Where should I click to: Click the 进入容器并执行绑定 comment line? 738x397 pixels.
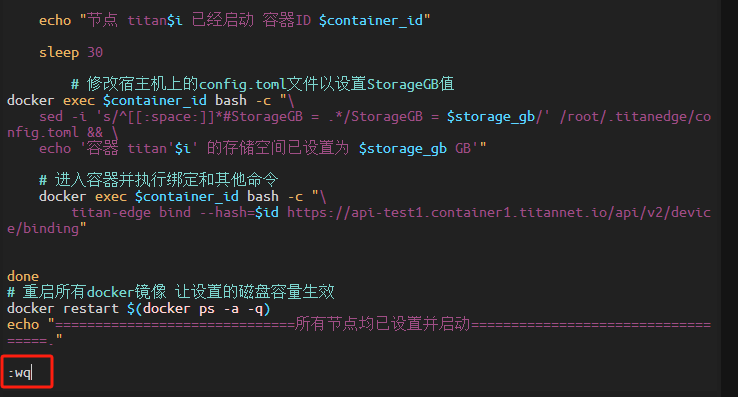[x=159, y=180]
